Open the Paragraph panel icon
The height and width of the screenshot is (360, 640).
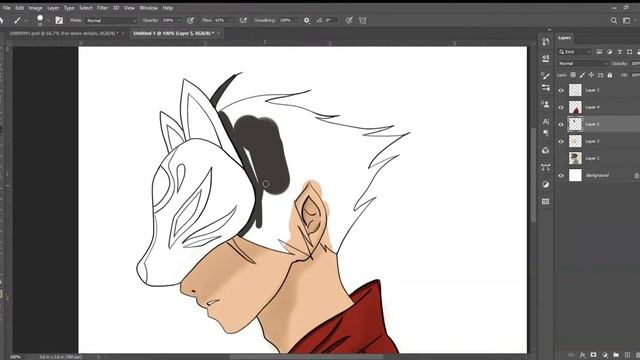tap(546, 133)
